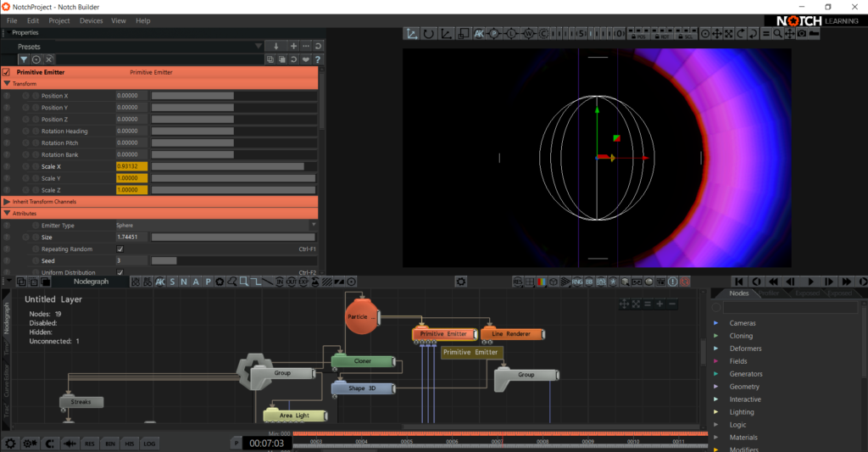Image resolution: width=868 pixels, height=452 pixels.
Task: Click the gear icon in nodegraph toolbar center
Action: (x=460, y=282)
